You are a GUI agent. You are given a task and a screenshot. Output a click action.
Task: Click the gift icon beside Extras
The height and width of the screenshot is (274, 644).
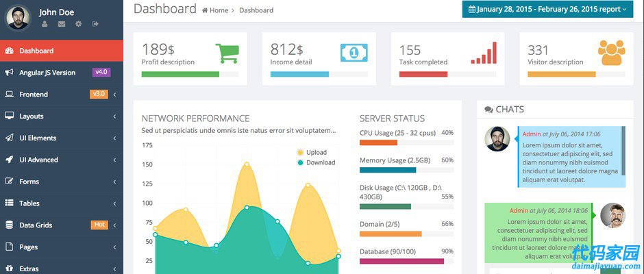coord(9,269)
